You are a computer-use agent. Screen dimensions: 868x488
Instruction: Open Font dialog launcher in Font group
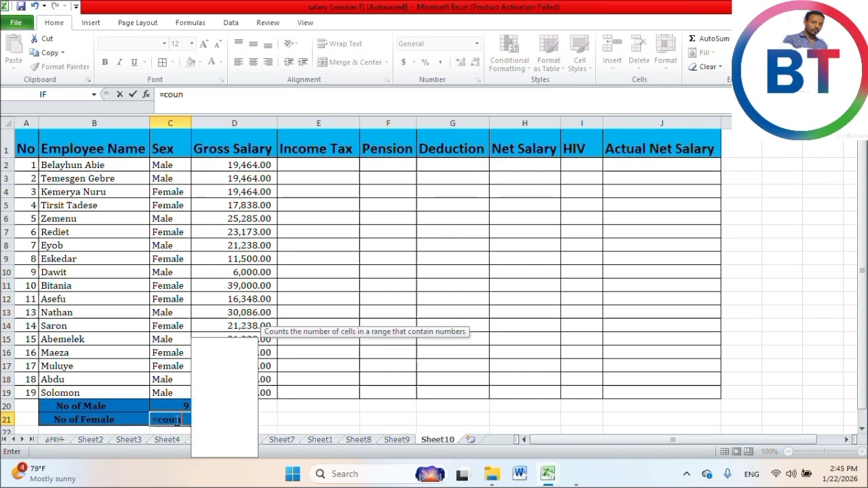(222, 80)
